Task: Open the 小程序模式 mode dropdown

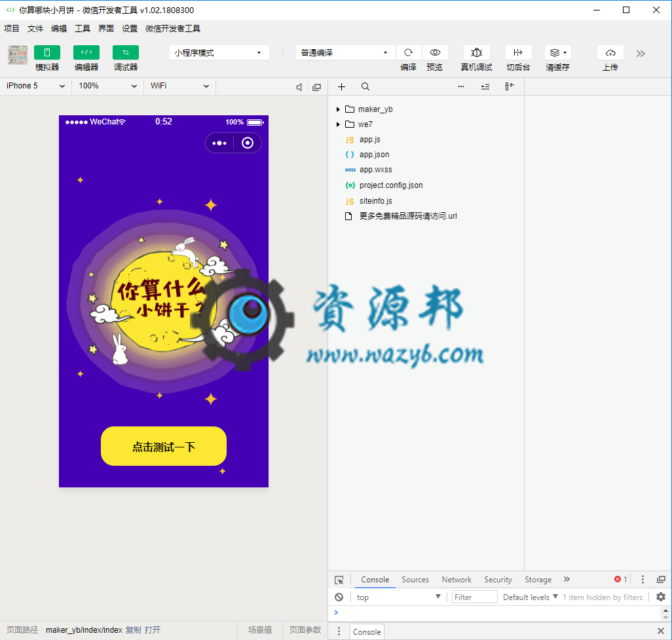Action: point(219,52)
